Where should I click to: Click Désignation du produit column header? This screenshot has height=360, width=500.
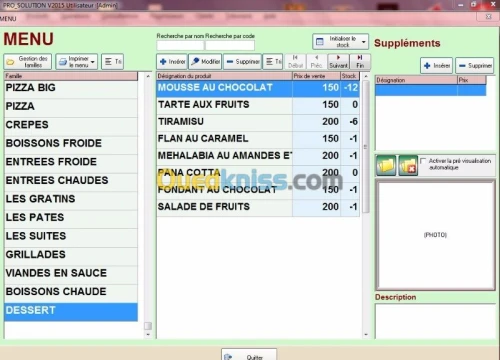224,76
